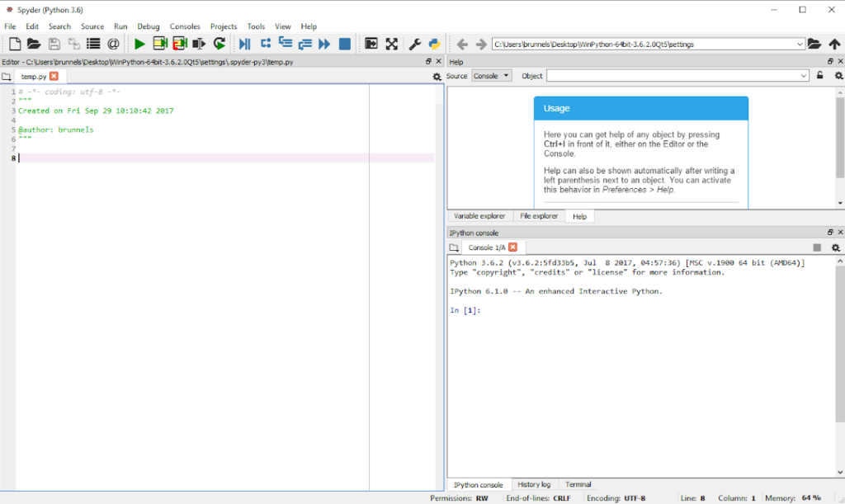Image resolution: width=845 pixels, height=504 pixels.
Task: Maximize the current pane
Action: (371, 44)
